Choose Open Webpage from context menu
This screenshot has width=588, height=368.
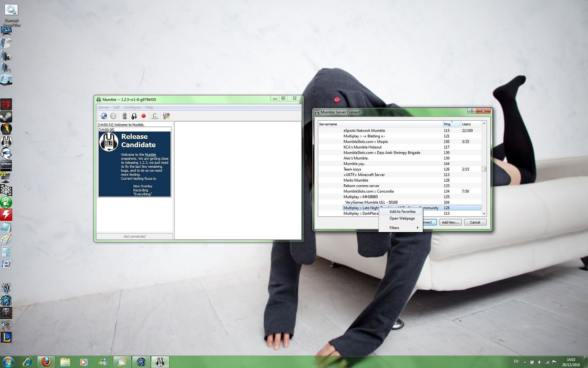(401, 218)
